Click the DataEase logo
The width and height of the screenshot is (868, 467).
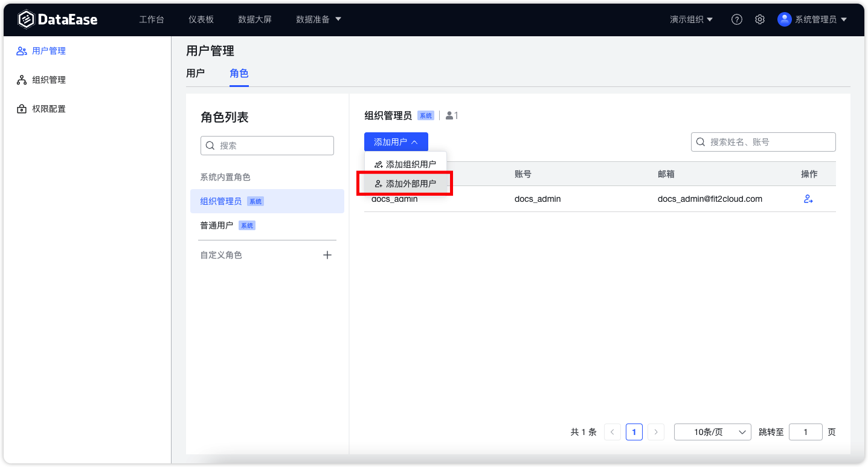[57, 19]
